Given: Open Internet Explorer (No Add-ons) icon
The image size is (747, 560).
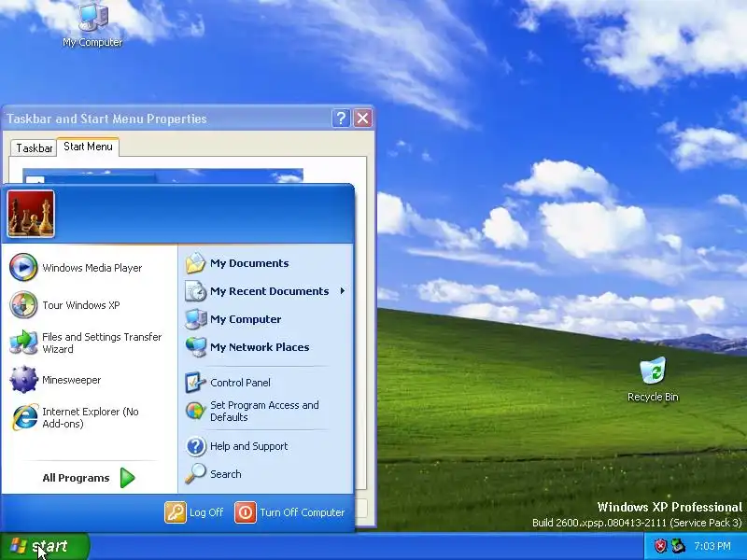Looking at the screenshot, I should click(x=24, y=417).
